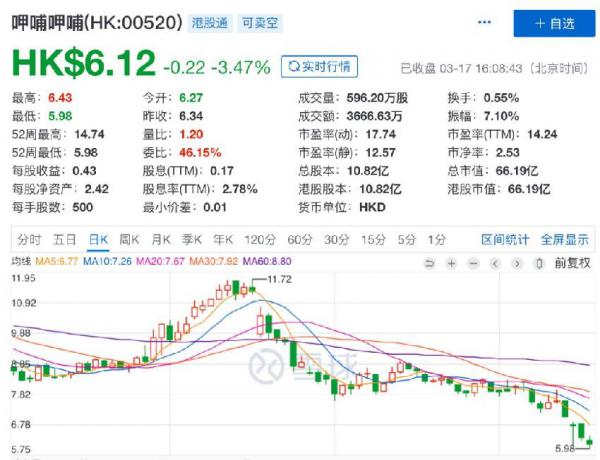Click MA10:7.26 moving average label
This screenshot has width=600, height=460.
(x=108, y=261)
